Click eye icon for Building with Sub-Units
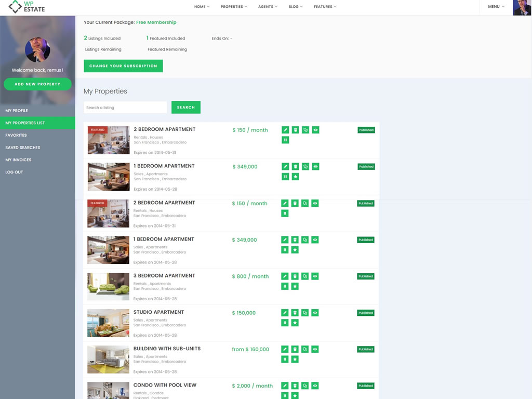The width and height of the screenshot is (532, 399). coord(315,349)
